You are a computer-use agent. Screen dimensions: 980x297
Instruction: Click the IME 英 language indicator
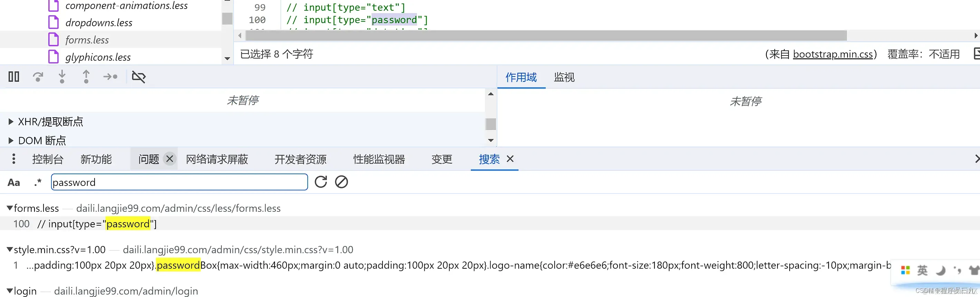922,270
